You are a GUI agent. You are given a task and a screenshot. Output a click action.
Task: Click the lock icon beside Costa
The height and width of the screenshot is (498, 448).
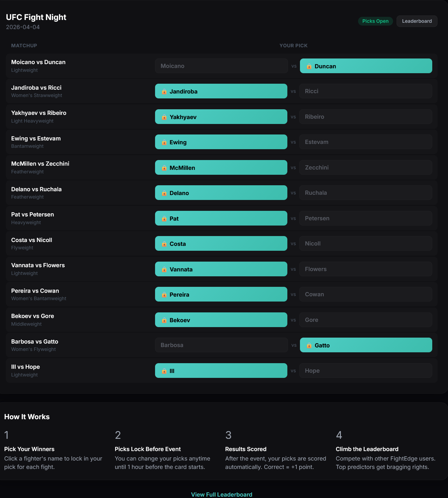(164, 244)
